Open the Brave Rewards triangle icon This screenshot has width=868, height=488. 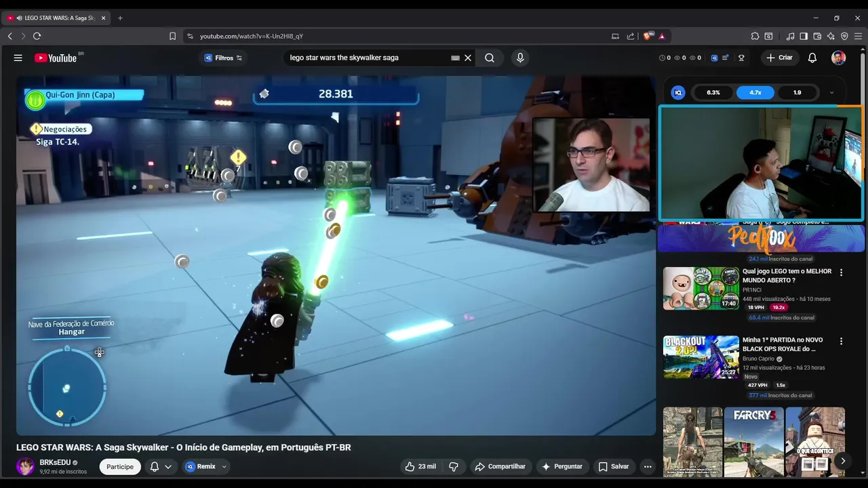(662, 36)
